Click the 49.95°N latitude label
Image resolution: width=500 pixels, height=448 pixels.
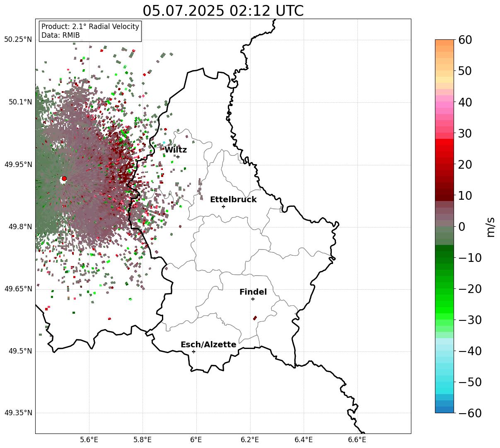point(18,165)
